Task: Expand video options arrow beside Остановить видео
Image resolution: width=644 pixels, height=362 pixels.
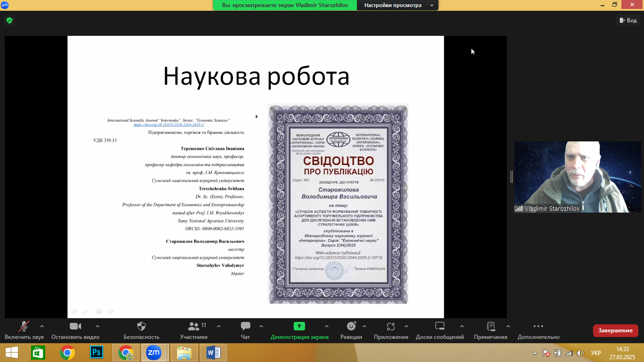Action: coord(98,326)
